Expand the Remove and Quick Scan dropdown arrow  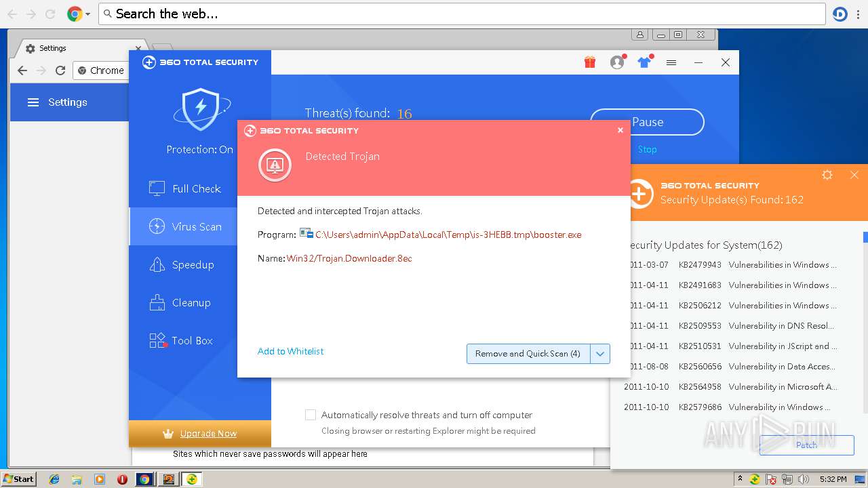600,354
